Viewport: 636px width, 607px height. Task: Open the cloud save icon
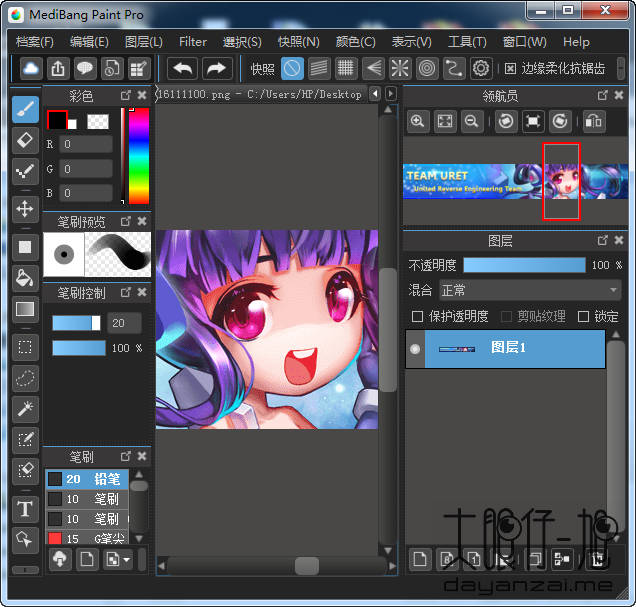[31, 68]
